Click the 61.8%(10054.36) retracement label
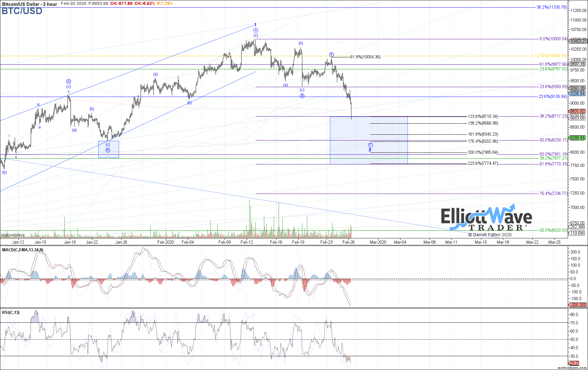Viewport: 588px width, 370px height. [x=365, y=57]
